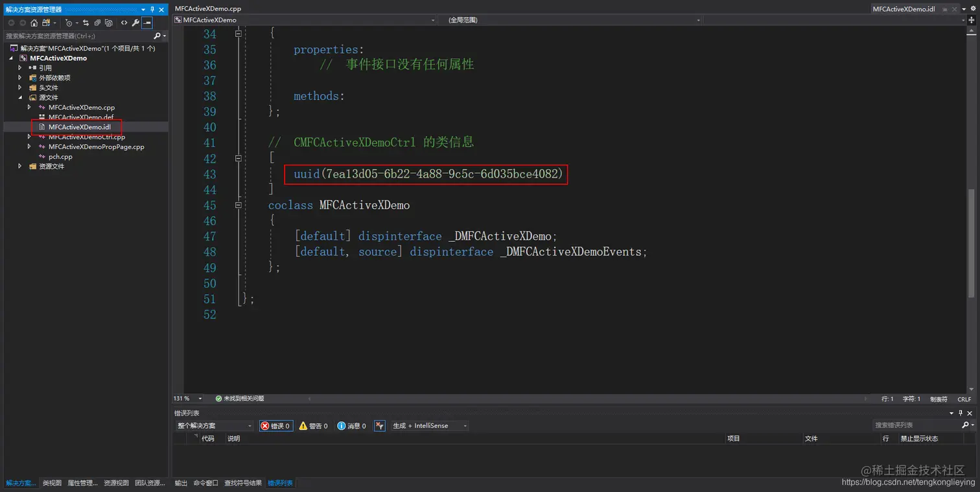
Task: Toggle the show all files icon
Action: point(109,23)
